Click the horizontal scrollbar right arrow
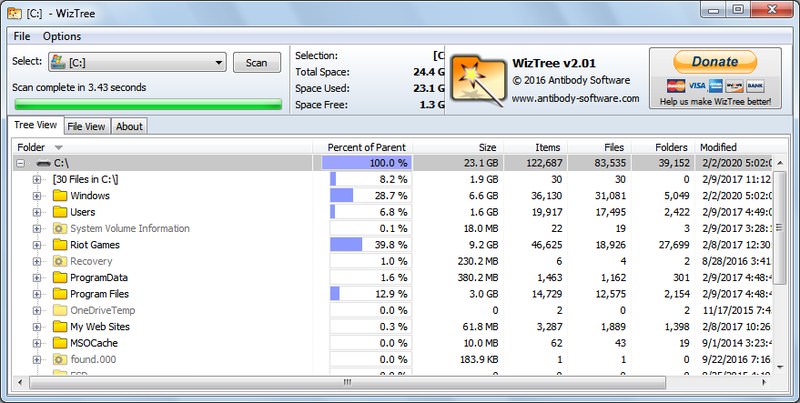The width and height of the screenshot is (800, 403). coord(764,382)
